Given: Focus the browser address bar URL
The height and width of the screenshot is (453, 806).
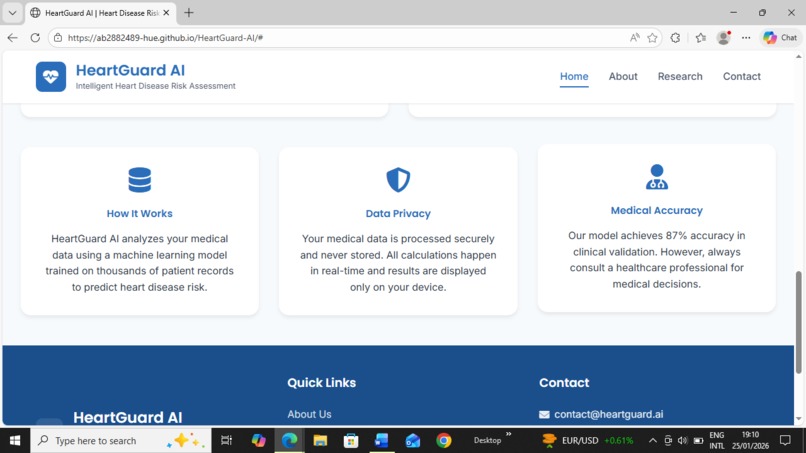Looking at the screenshot, I should [x=165, y=38].
